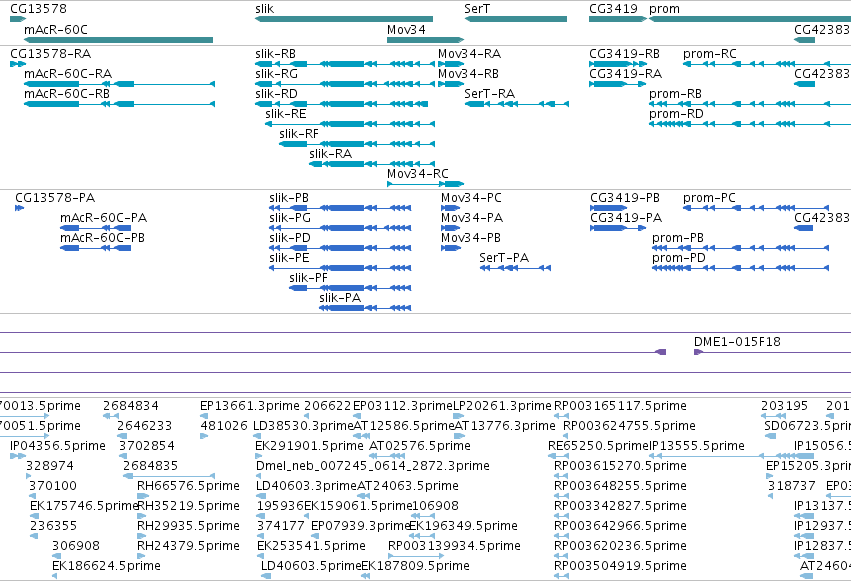
Task: Click EST EP13661.3prime label
Action: pyautogui.click(x=250, y=406)
